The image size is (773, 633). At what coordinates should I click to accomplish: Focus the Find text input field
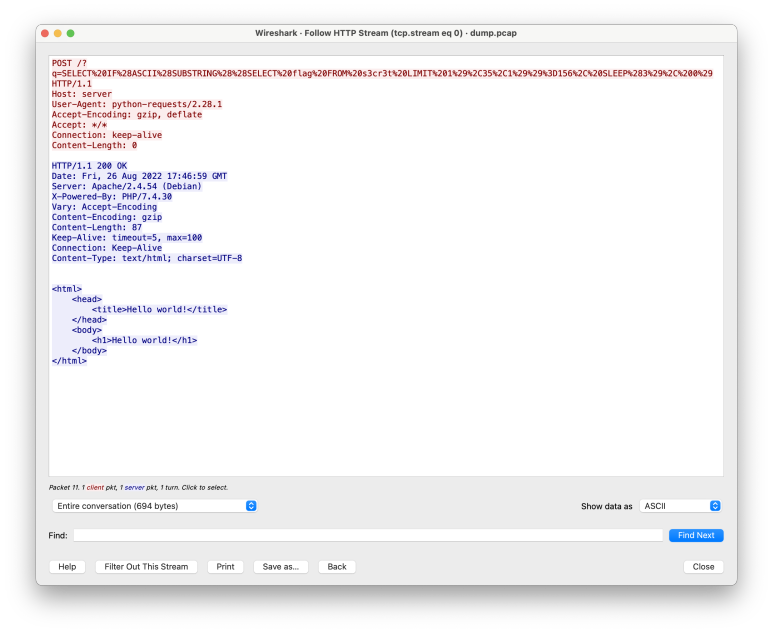click(x=368, y=535)
